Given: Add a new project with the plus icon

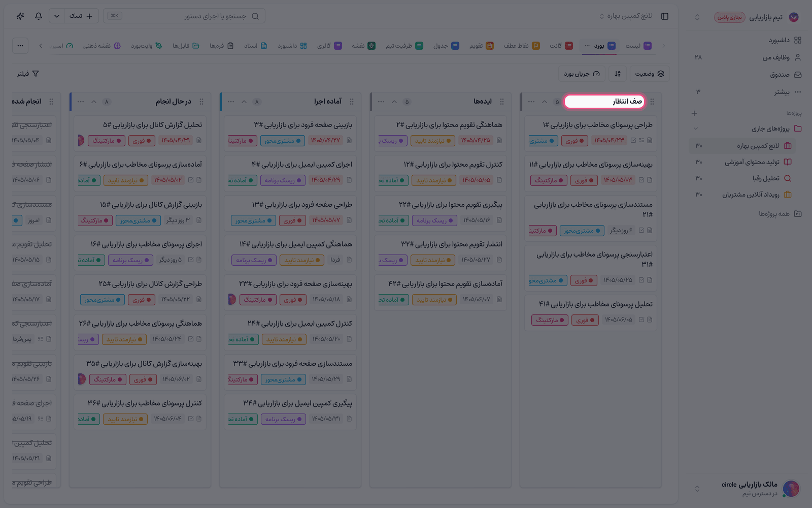Looking at the screenshot, I should (x=694, y=113).
